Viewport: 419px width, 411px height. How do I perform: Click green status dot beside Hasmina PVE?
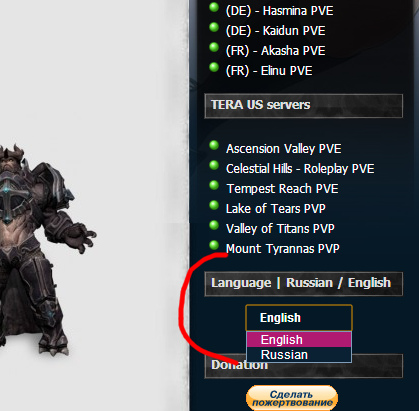click(214, 7)
